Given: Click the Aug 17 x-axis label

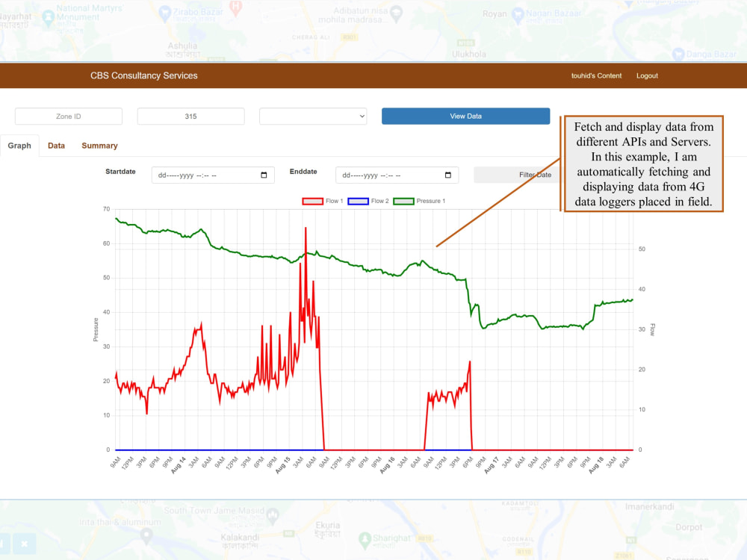Looking at the screenshot, I should pos(492,465).
